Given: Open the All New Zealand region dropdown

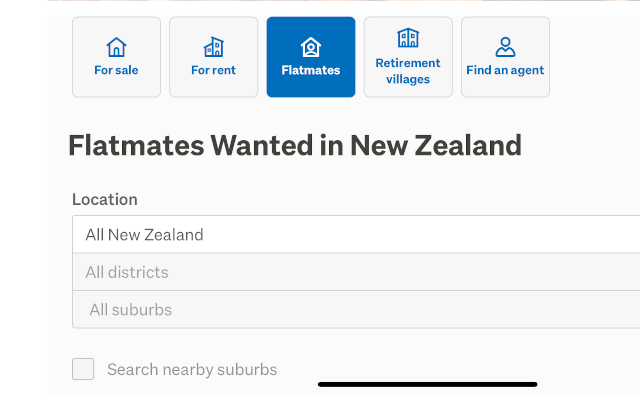Looking at the screenshot, I should point(356,235).
